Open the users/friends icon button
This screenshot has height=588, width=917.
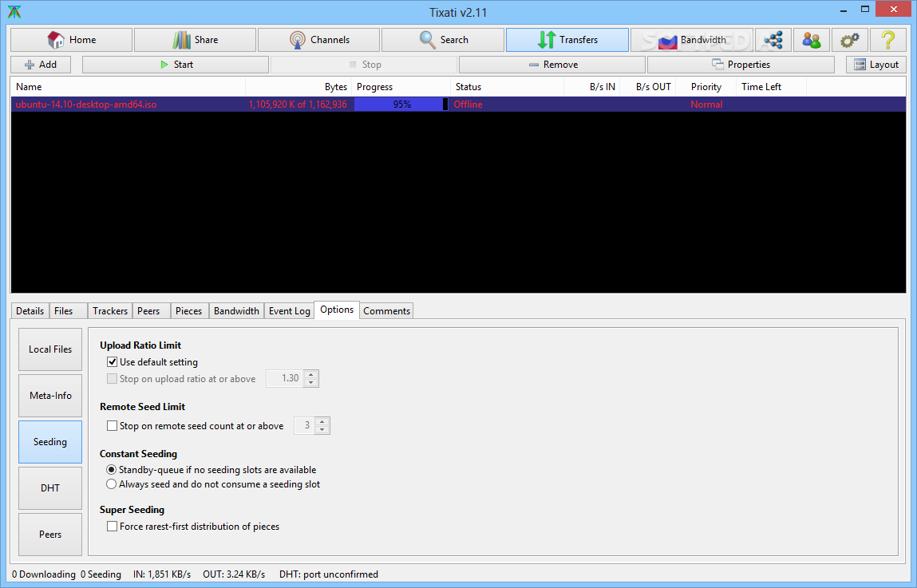[x=811, y=40]
